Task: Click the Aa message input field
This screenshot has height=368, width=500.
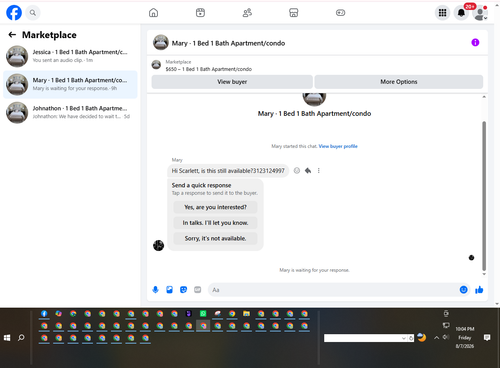Action: pyautogui.click(x=333, y=290)
